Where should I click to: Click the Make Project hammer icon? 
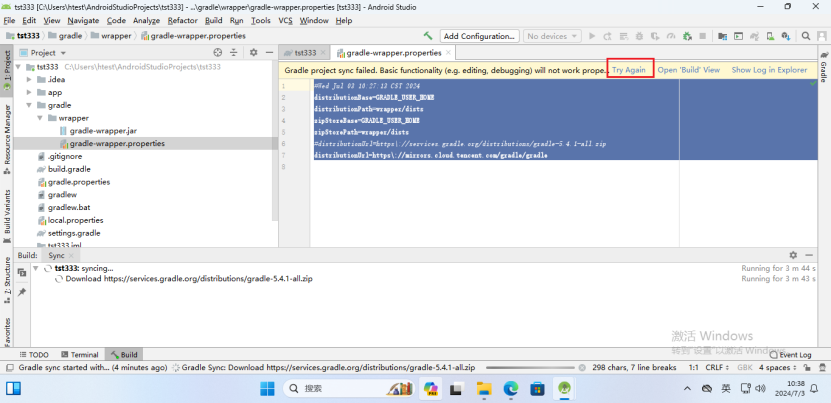428,36
